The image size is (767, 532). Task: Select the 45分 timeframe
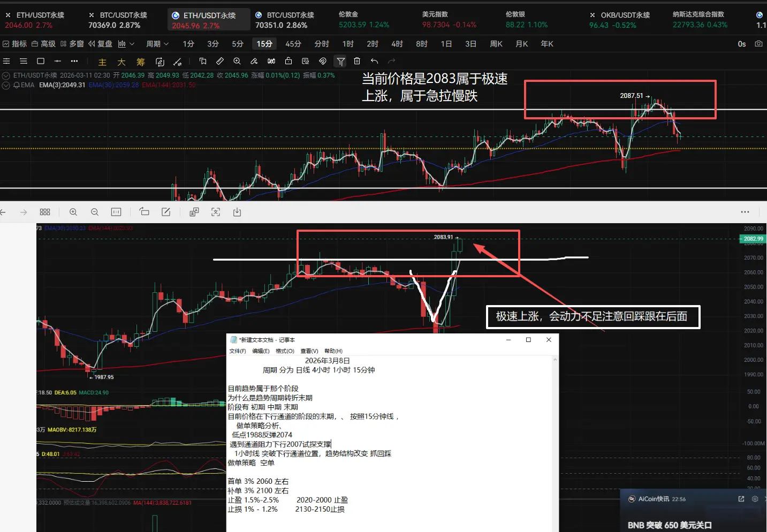point(293,44)
